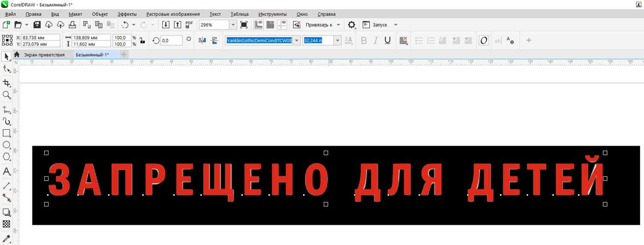The image size is (644, 245).
Task: Toggle snapping off icon
Action: [x=297, y=25]
